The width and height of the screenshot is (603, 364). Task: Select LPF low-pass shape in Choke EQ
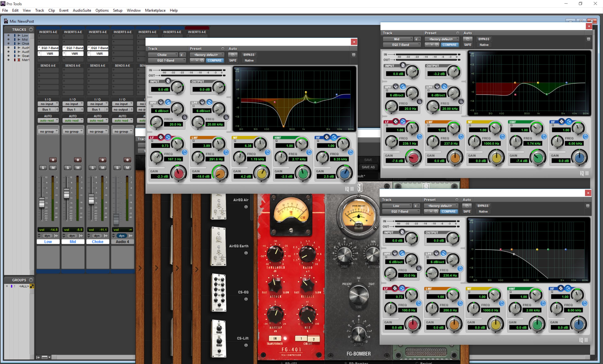(x=210, y=102)
